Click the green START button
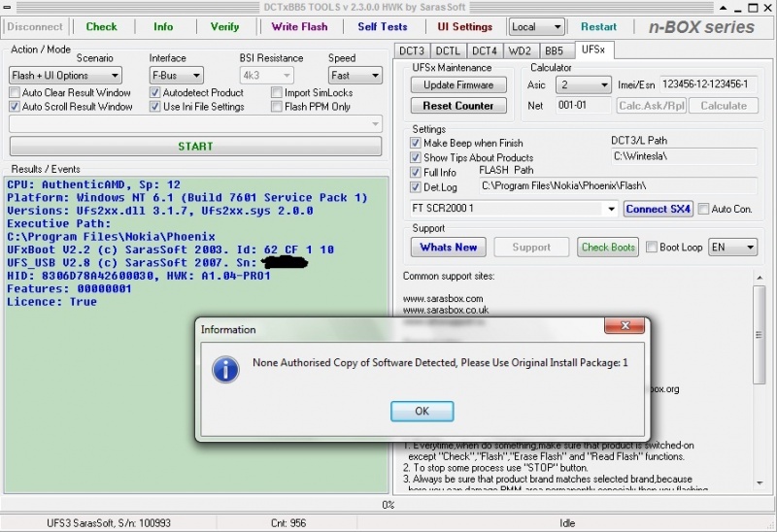Image resolution: width=777 pixels, height=532 pixels. (195, 147)
